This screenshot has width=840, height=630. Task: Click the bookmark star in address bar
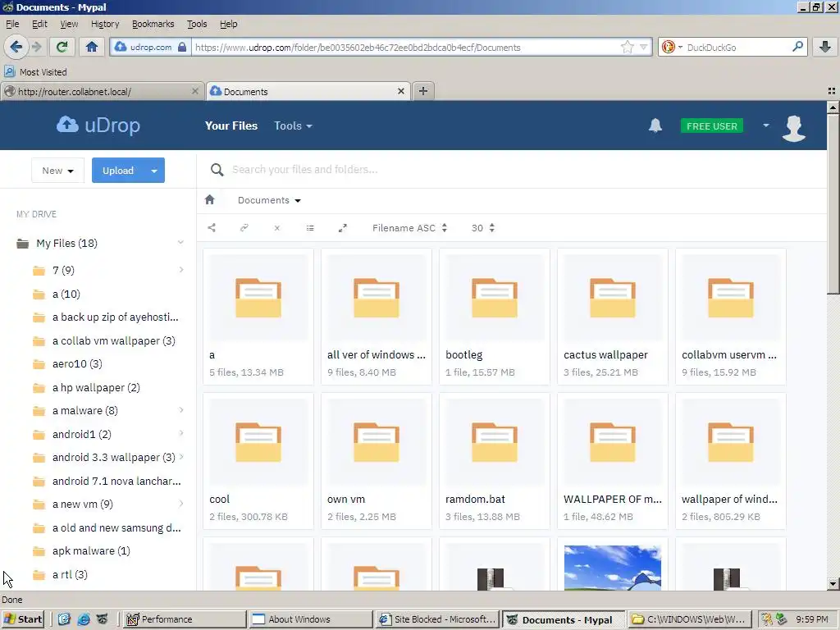coord(627,47)
